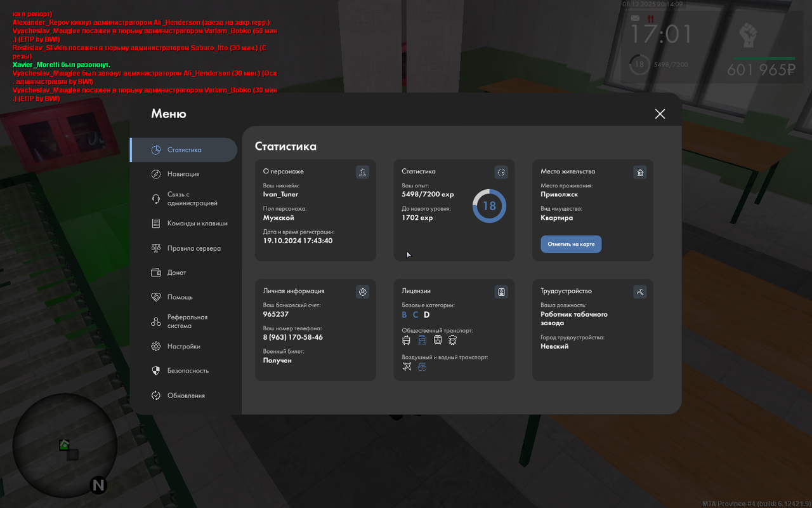Click the level 18 progress ring in Статистика
This screenshot has width=812, height=508.
[x=489, y=206]
